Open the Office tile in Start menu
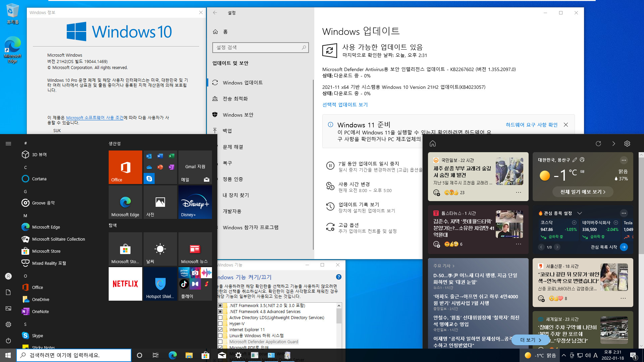Viewport: 644px width, 362px height. pos(125,167)
